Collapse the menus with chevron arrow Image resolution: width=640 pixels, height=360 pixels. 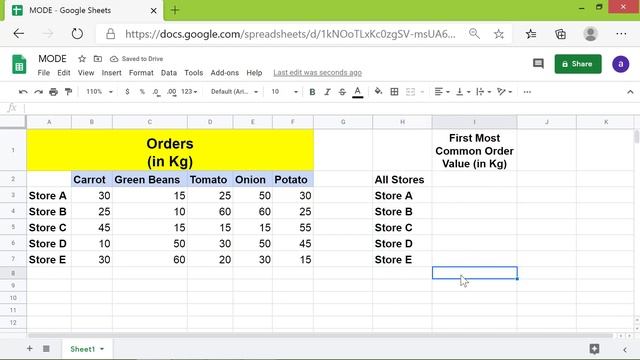click(x=630, y=92)
